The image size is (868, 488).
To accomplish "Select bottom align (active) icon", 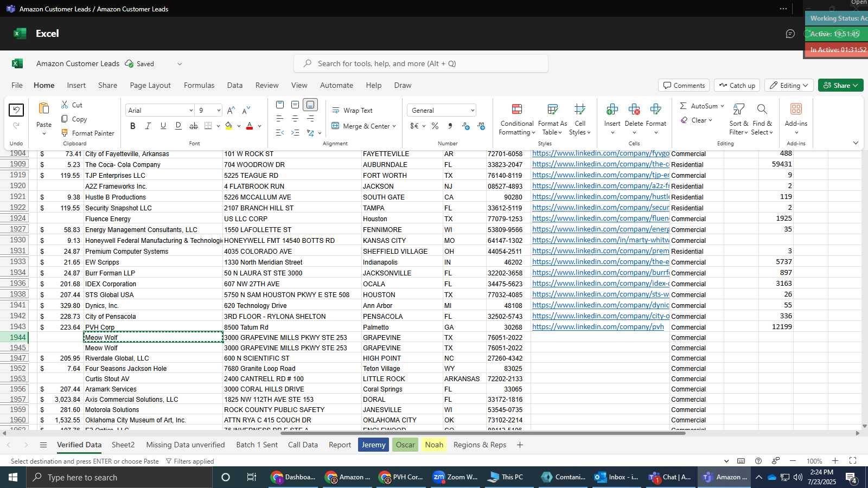I will [310, 105].
